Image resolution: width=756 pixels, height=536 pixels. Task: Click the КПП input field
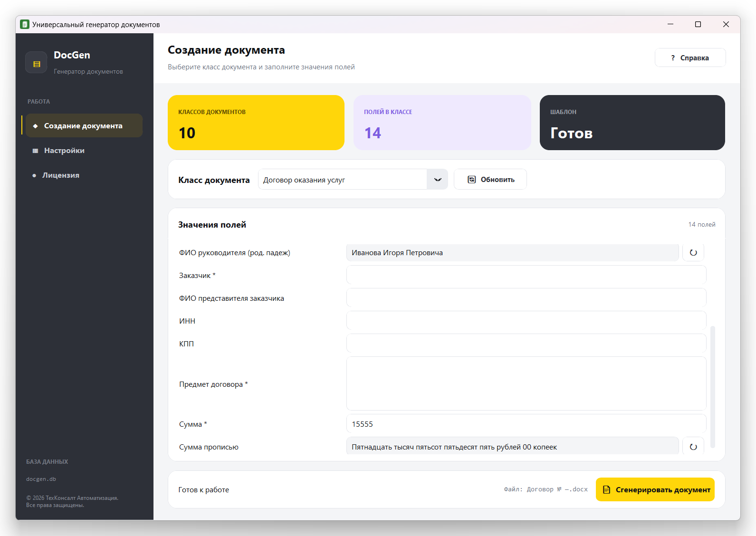(526, 344)
